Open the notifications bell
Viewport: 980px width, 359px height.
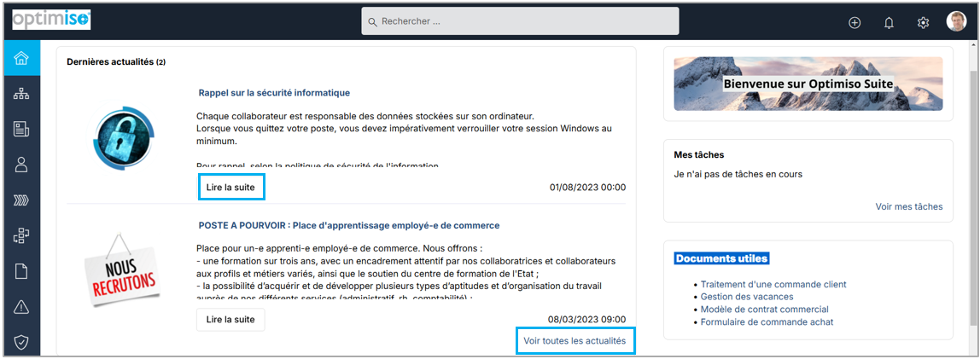(x=889, y=22)
